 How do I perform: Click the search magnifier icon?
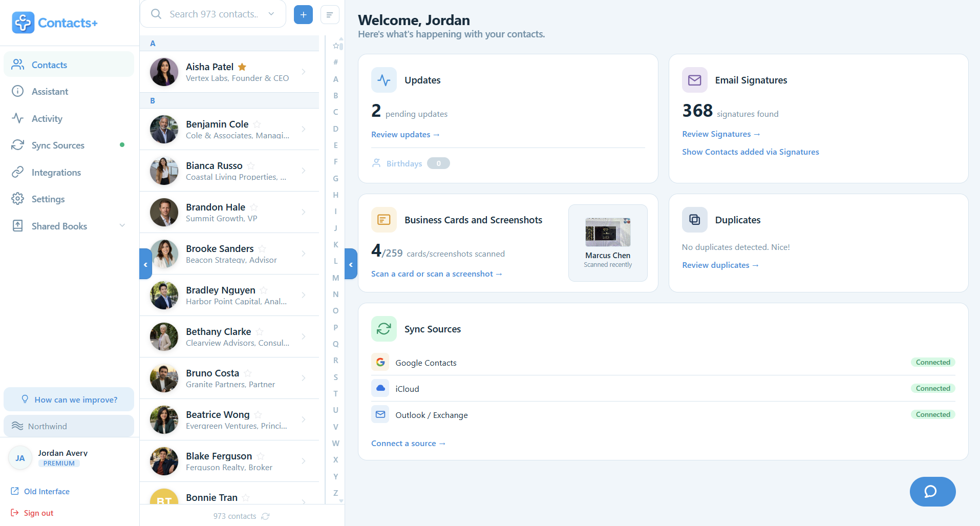pos(156,14)
